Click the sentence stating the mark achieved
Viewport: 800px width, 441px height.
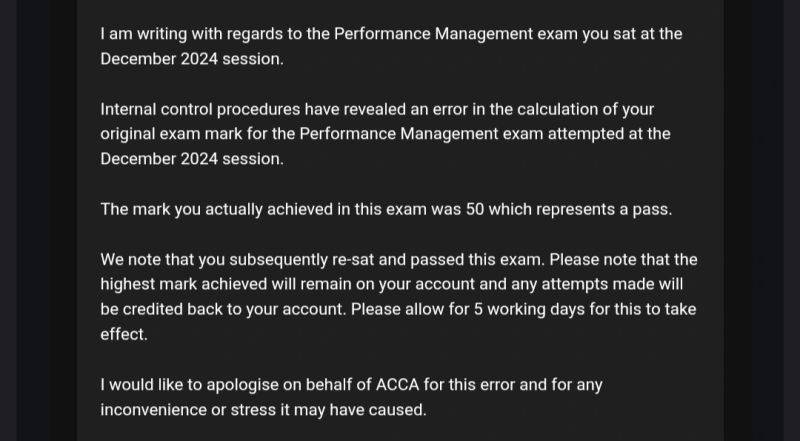click(387, 210)
